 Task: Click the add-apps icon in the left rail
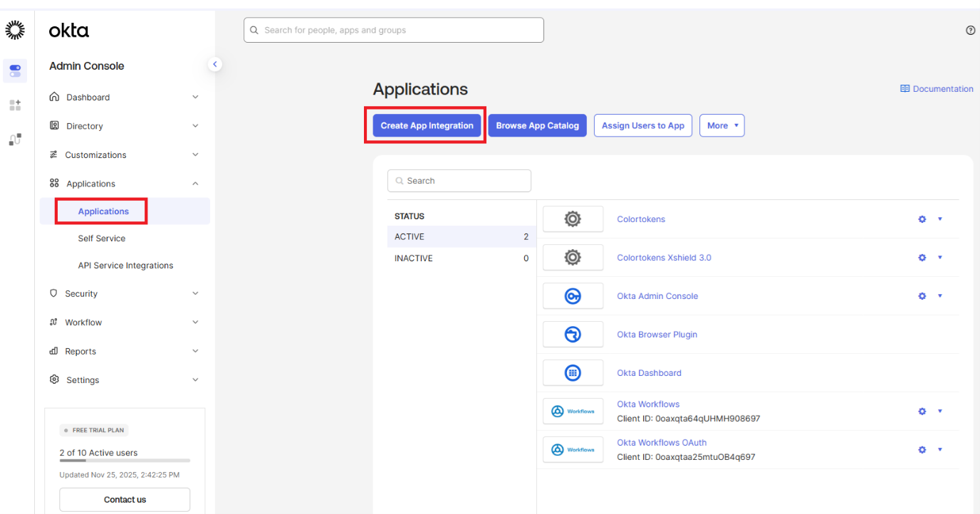pyautogui.click(x=15, y=105)
